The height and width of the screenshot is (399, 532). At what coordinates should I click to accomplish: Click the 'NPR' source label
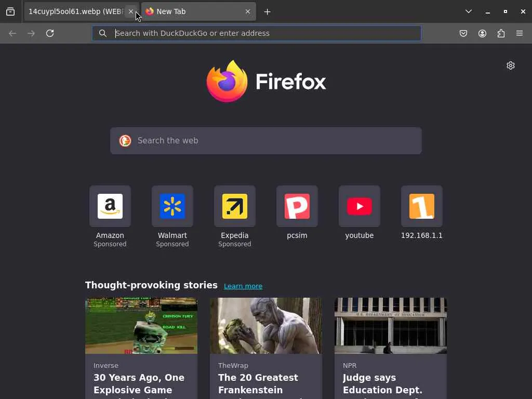coord(350,365)
